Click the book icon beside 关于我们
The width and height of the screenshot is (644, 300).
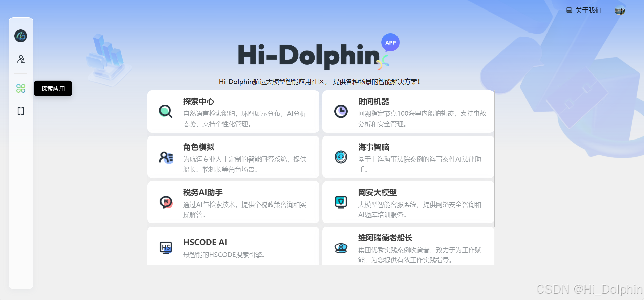569,10
